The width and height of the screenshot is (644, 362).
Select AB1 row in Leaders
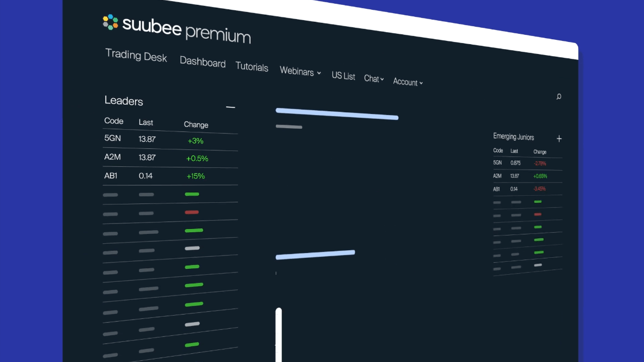(170, 176)
